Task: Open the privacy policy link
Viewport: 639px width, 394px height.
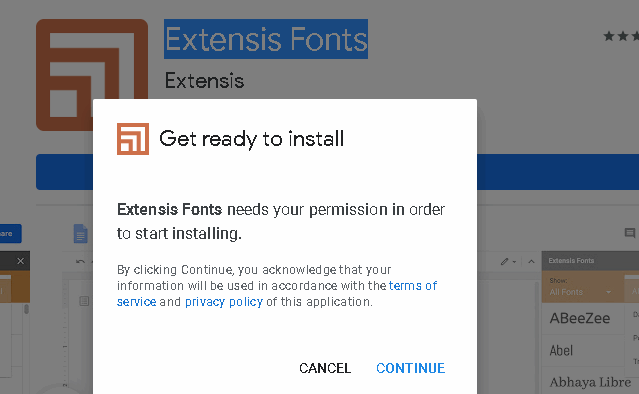Action: click(224, 302)
